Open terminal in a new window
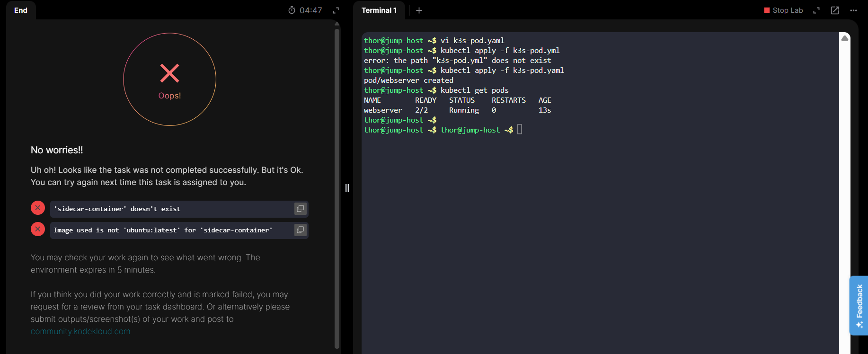 click(835, 10)
